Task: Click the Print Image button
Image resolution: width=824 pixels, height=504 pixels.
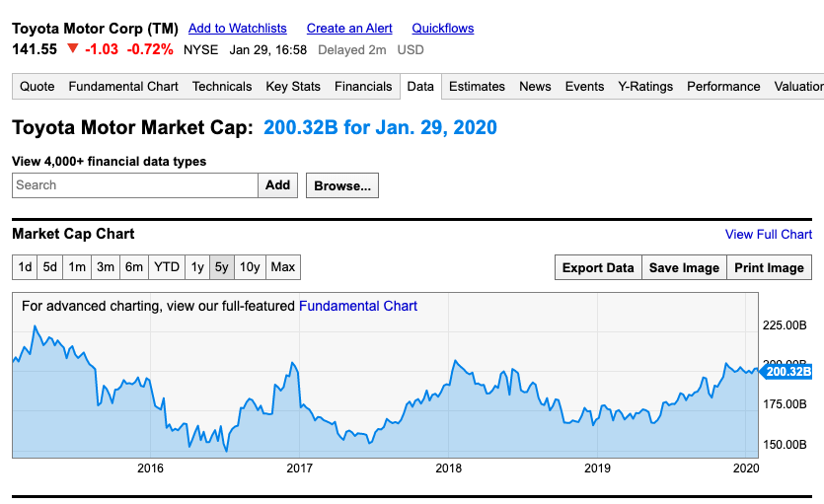Action: pos(770,268)
